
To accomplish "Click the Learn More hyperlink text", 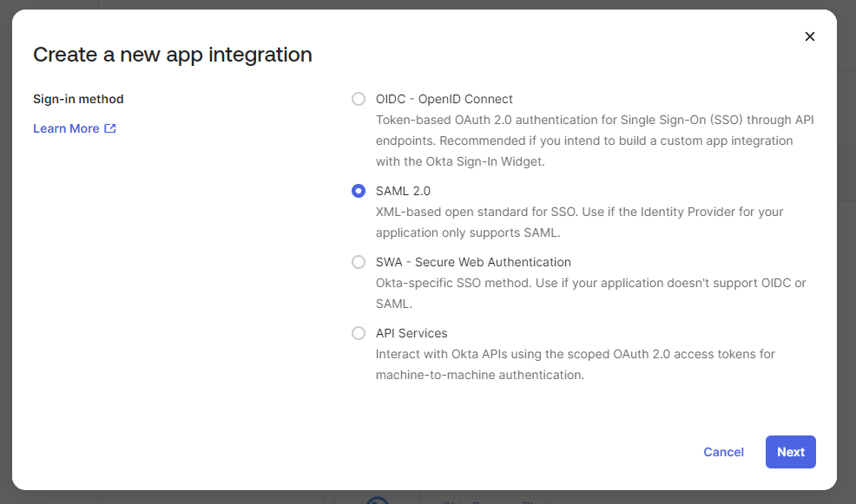I will [67, 128].
